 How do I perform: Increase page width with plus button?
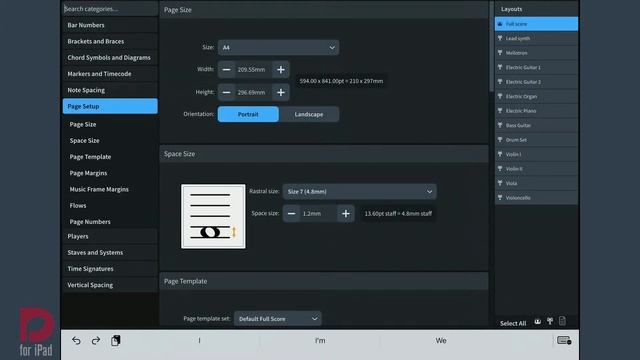click(281, 70)
